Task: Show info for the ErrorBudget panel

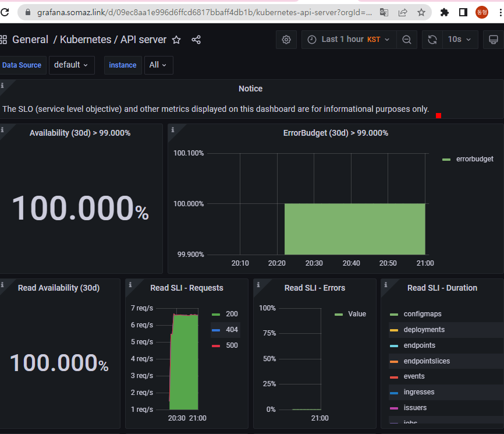Action: pyautogui.click(x=173, y=130)
